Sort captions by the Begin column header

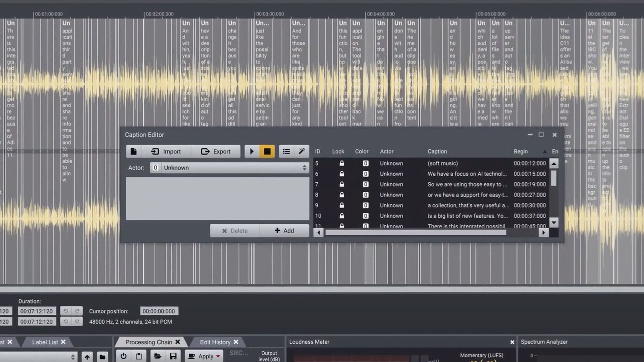pos(521,152)
